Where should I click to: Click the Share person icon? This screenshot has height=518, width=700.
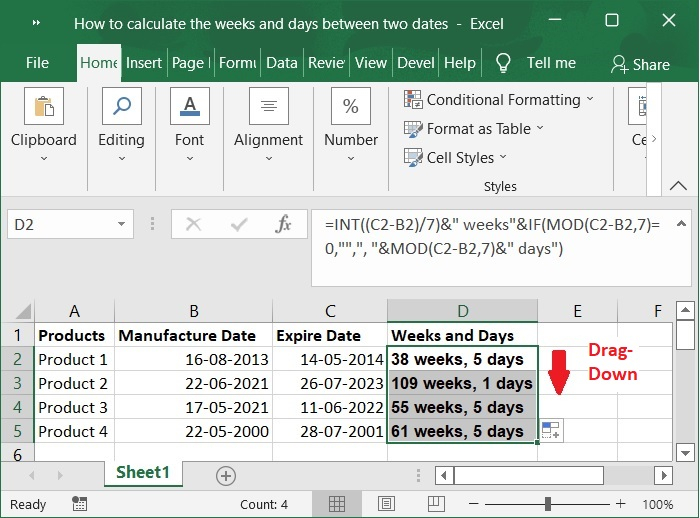(x=619, y=64)
